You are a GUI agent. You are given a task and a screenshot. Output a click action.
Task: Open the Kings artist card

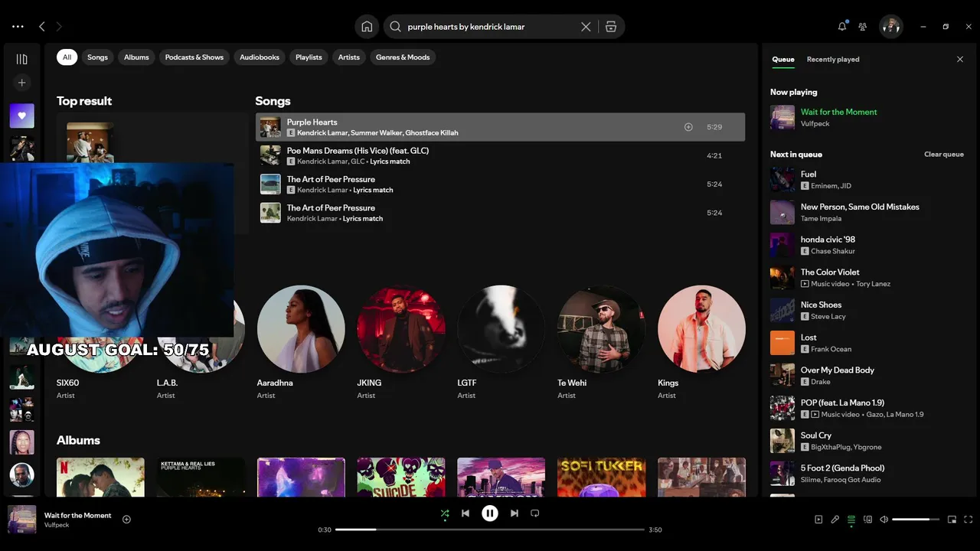(x=701, y=342)
